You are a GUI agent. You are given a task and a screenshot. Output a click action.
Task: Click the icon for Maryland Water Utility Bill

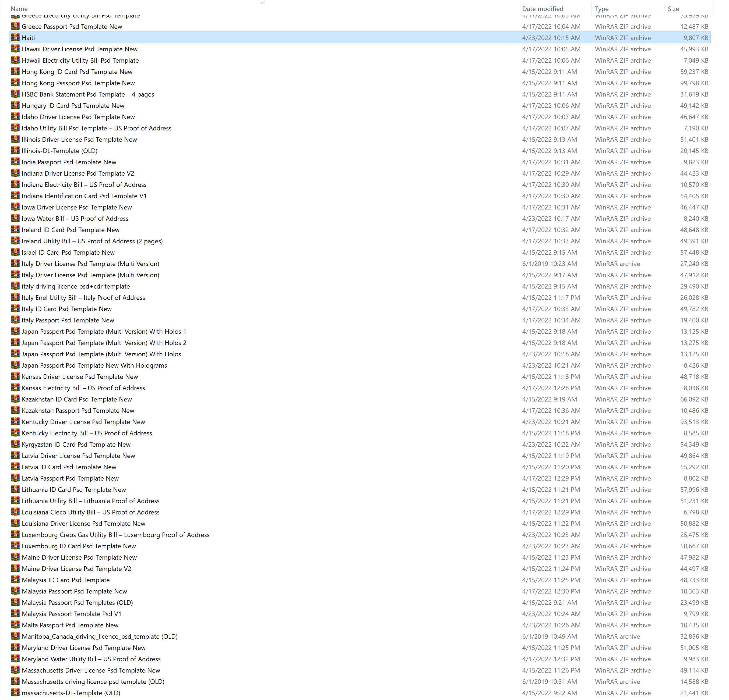pyautogui.click(x=15, y=659)
